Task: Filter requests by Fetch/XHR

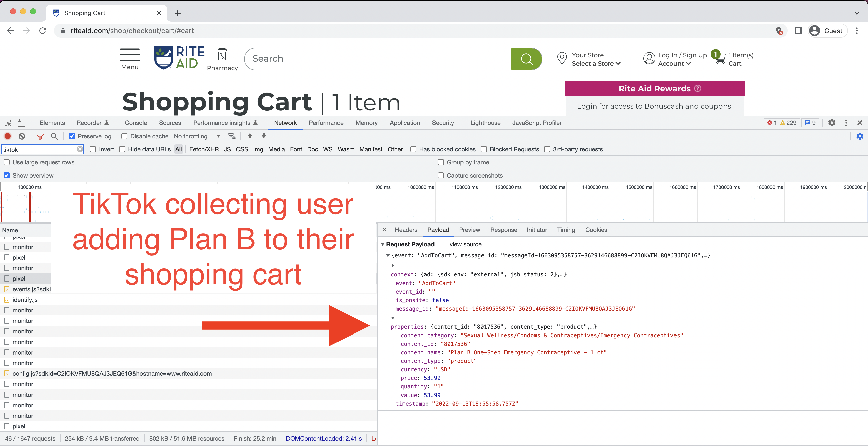Action: point(204,149)
